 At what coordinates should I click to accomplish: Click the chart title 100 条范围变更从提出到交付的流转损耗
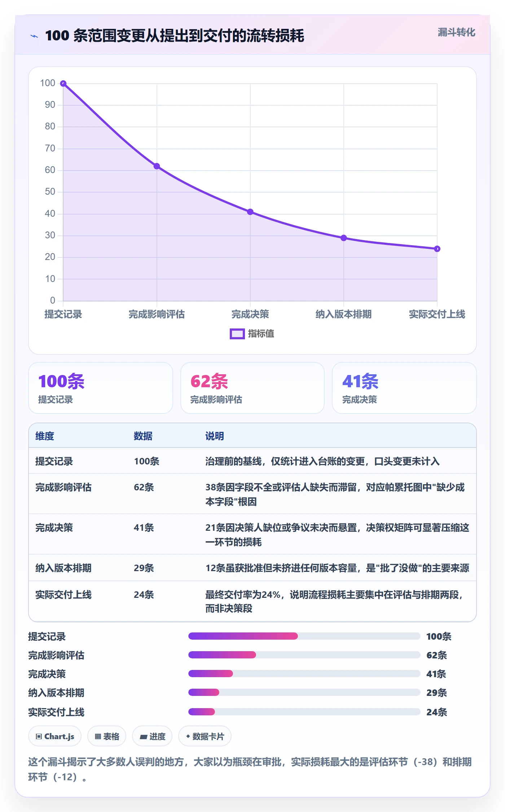click(175, 36)
